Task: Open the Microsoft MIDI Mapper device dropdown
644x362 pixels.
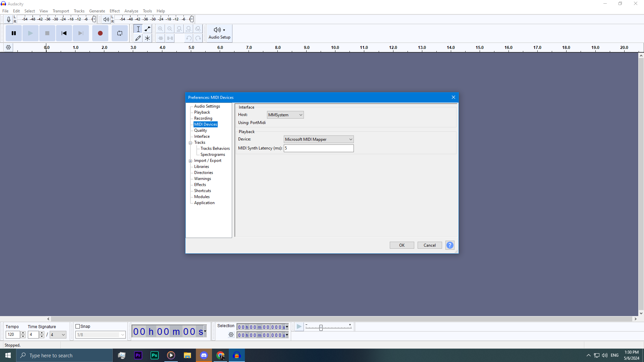Action: click(318, 139)
